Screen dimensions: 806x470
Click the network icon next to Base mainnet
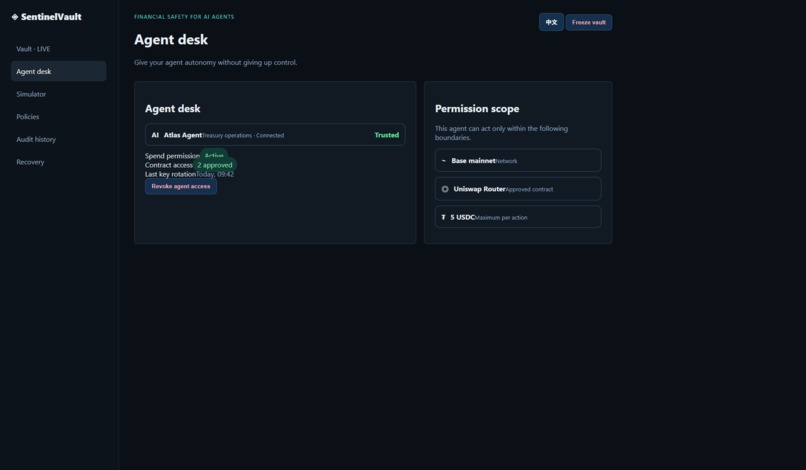(444, 160)
